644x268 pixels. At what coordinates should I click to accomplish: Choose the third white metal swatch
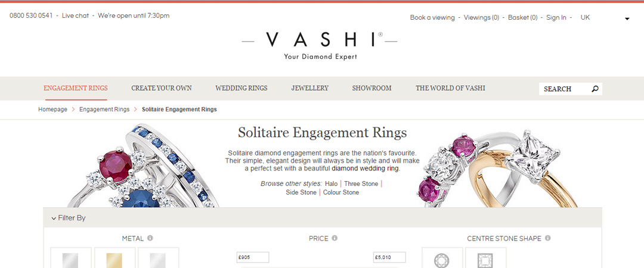[158, 258]
